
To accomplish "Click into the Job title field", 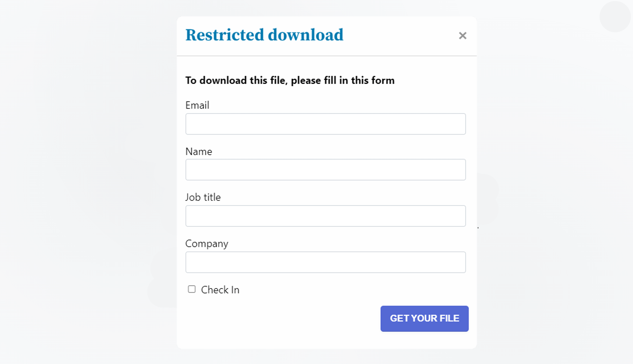I will pyautogui.click(x=325, y=216).
